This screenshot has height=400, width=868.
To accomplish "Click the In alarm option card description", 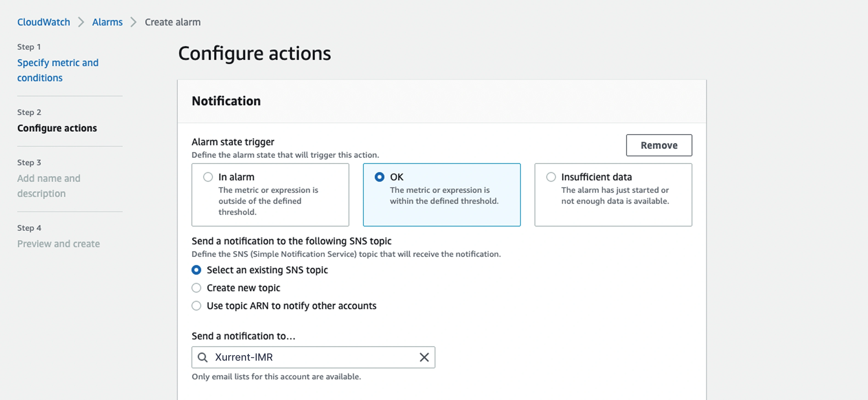I will click(268, 201).
